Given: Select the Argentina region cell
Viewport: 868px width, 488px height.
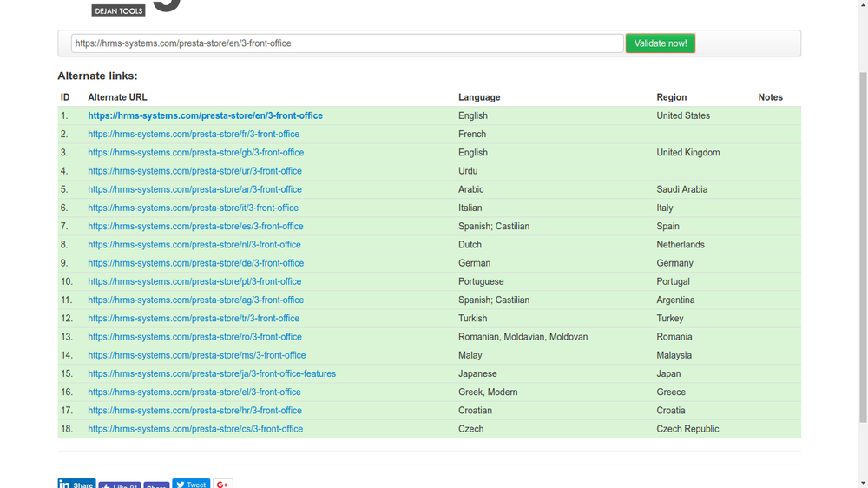Looking at the screenshot, I should click(x=675, y=300).
